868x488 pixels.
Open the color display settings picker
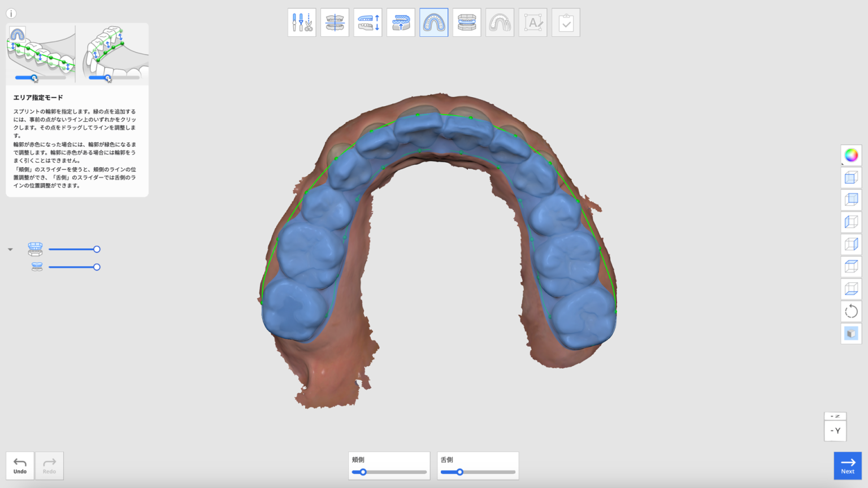tap(850, 155)
